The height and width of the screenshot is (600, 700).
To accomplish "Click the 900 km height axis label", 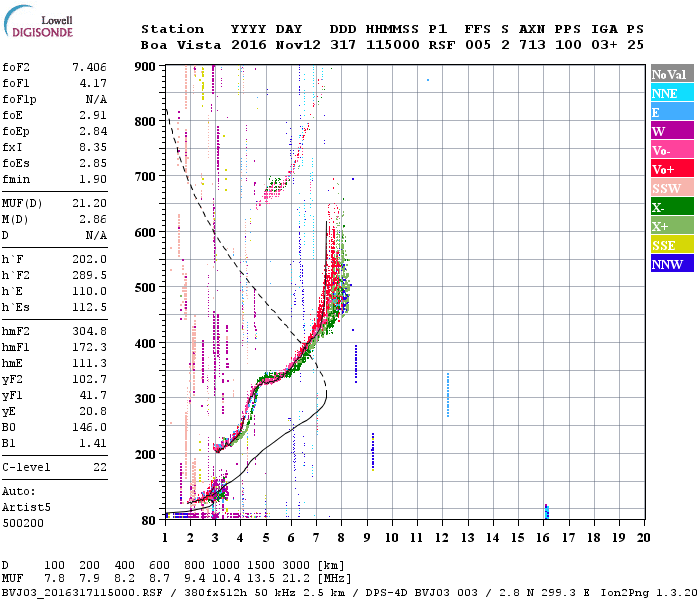I will click(145, 67).
